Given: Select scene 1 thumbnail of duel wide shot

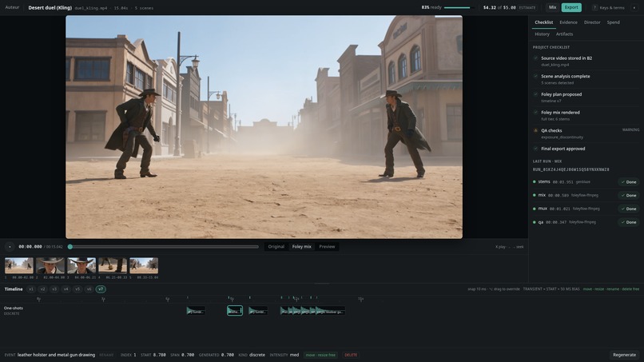Looking at the screenshot, I should pyautogui.click(x=19, y=266).
